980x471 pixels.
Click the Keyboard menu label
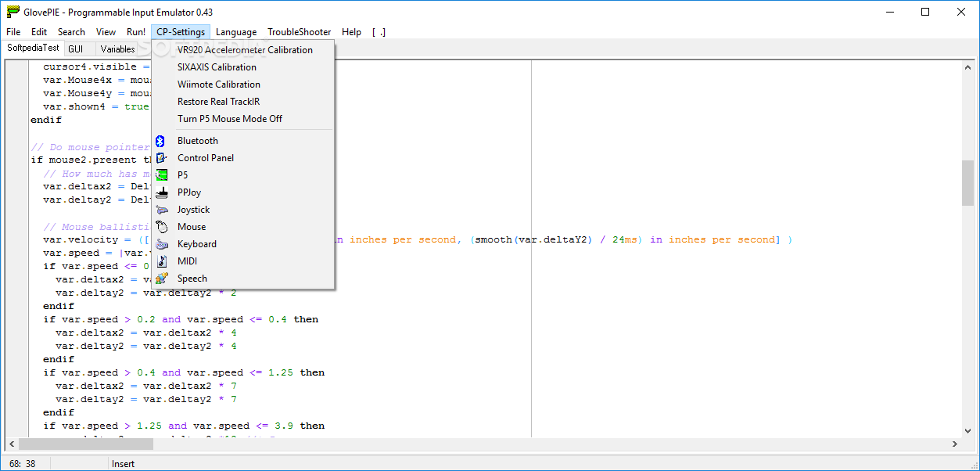[197, 244]
